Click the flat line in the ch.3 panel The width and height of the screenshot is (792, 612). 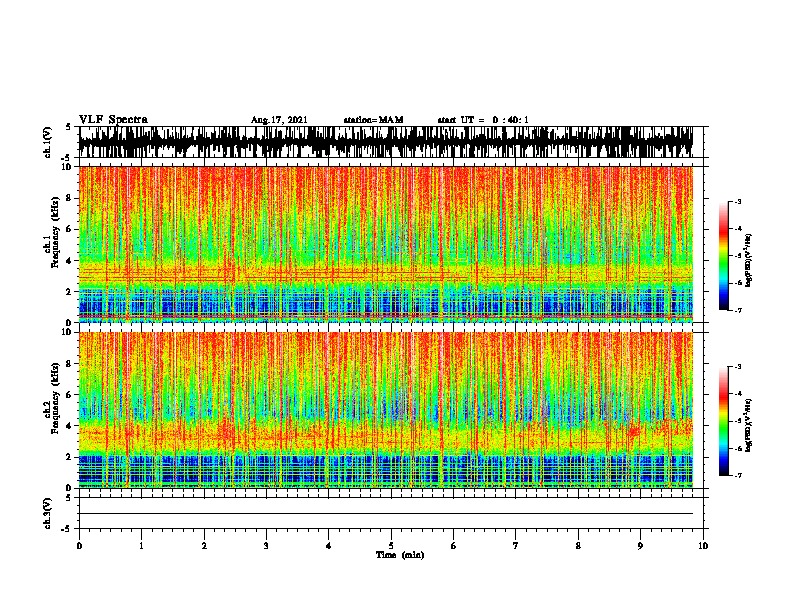click(386, 514)
